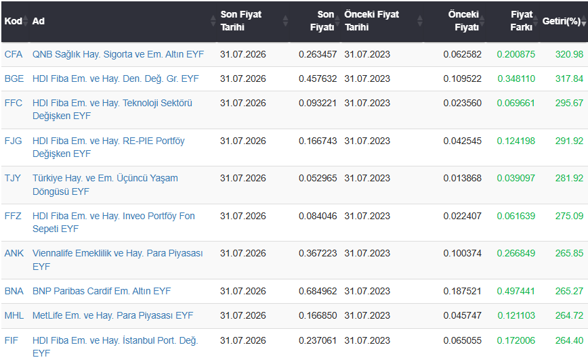Open BNP Paribas Cardif Em. Altın EYF
Viewport: 588px width, 364px height.
pyautogui.click(x=102, y=291)
